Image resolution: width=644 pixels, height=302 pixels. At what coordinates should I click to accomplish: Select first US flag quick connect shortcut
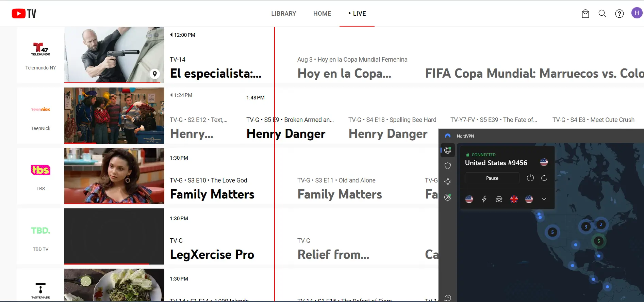click(469, 199)
